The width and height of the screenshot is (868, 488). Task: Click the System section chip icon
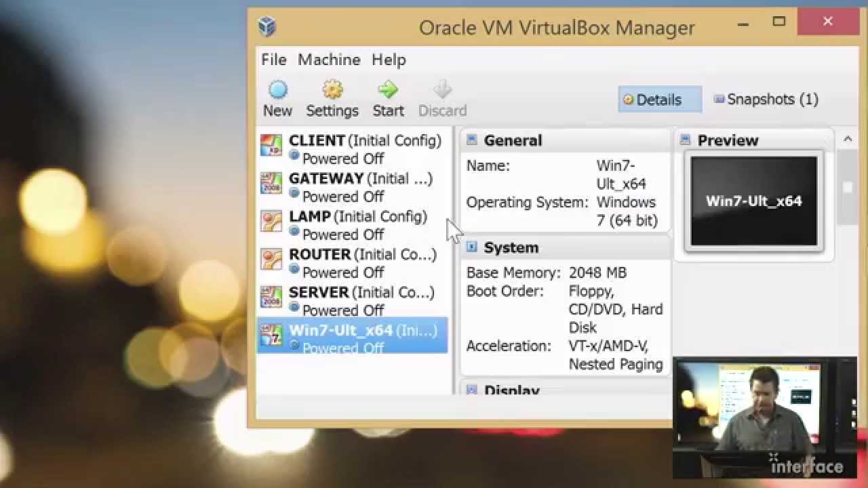(471, 247)
